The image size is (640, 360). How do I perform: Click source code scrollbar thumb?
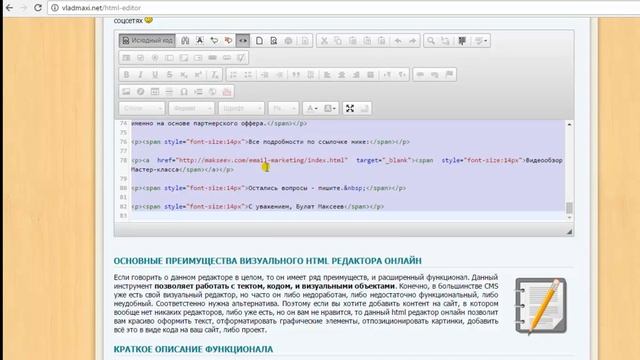[569, 208]
